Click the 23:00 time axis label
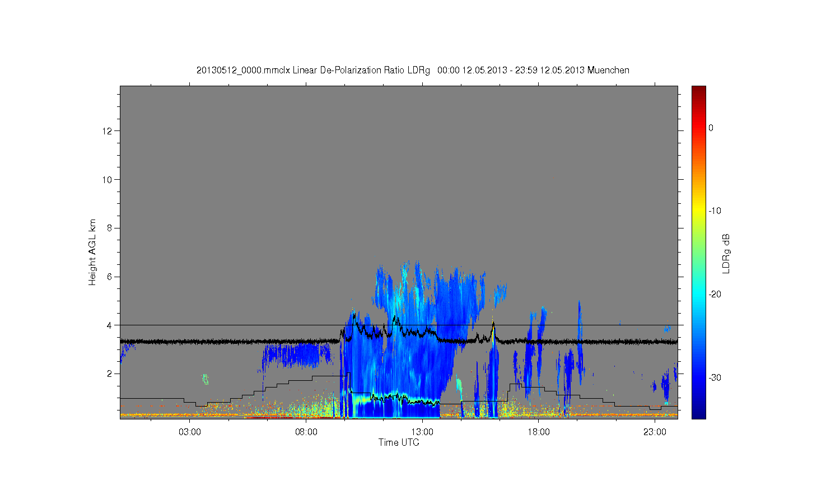Screen dimensions: 840x504 [655, 432]
